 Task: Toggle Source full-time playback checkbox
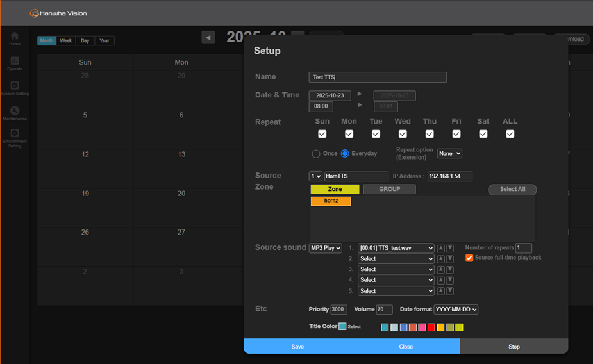tap(469, 258)
